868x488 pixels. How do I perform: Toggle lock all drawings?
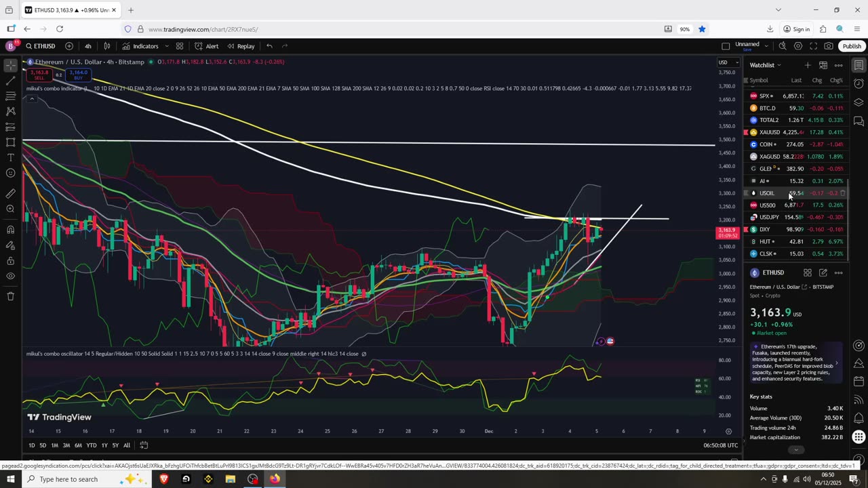10,260
